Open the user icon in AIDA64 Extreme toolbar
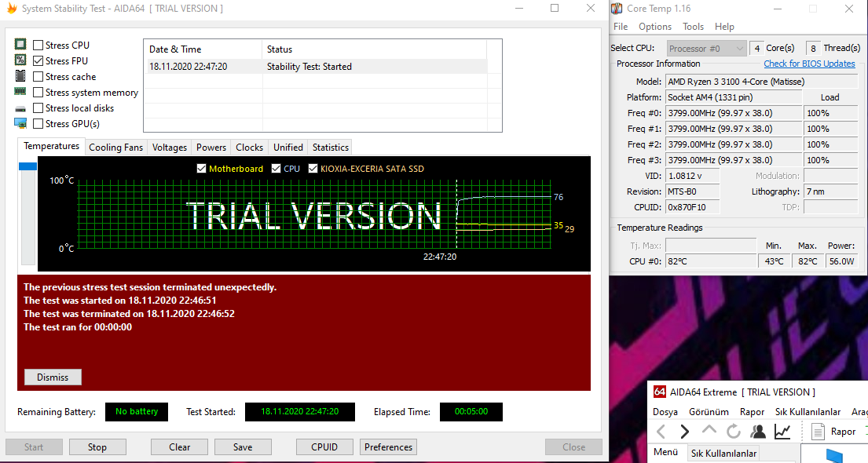Image resolution: width=868 pixels, height=463 pixels. pyautogui.click(x=758, y=432)
